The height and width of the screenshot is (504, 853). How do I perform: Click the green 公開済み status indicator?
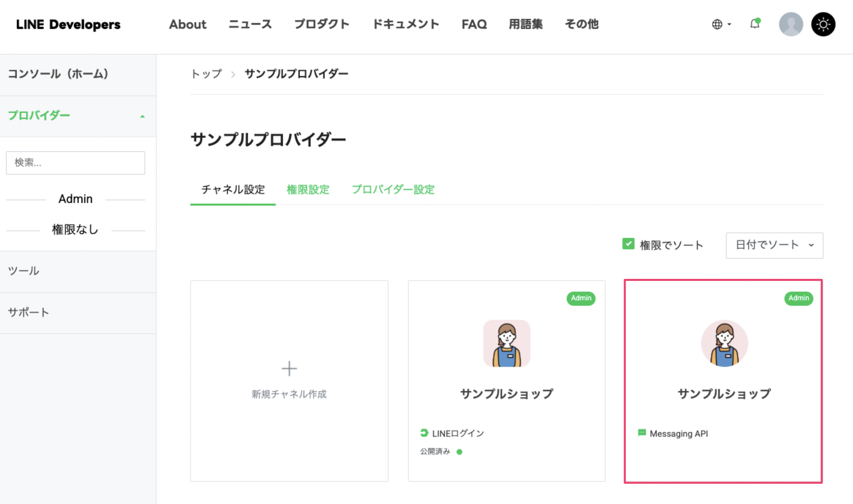(459, 452)
